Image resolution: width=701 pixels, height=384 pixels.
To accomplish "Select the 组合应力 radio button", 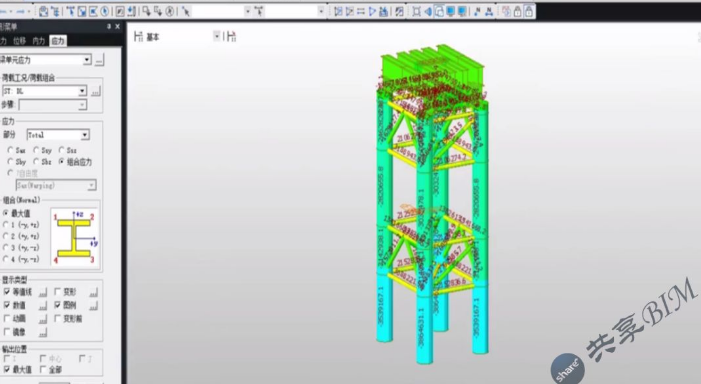I will (x=62, y=161).
